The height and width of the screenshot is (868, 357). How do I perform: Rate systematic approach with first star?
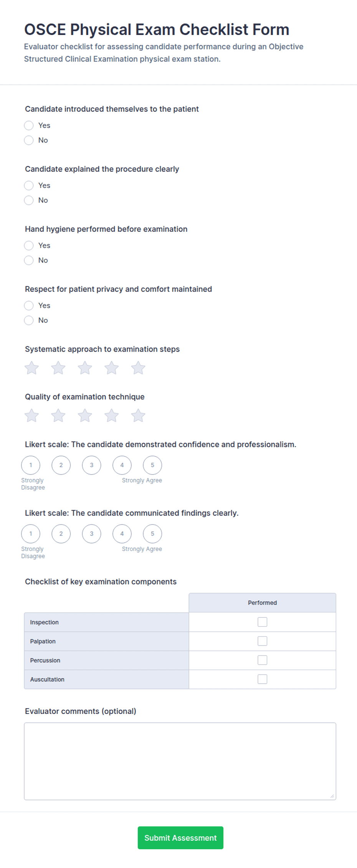[x=31, y=368]
